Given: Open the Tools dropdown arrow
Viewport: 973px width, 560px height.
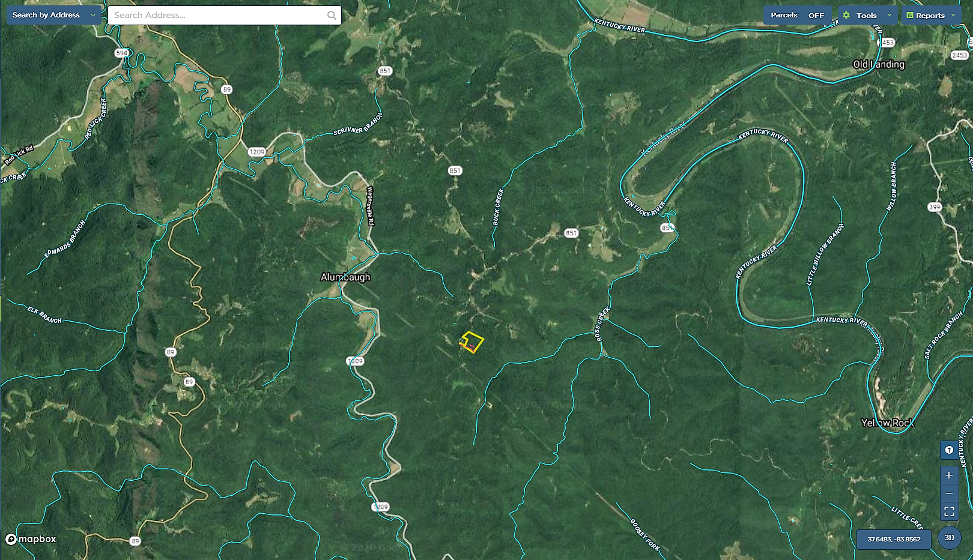Looking at the screenshot, I should [890, 15].
